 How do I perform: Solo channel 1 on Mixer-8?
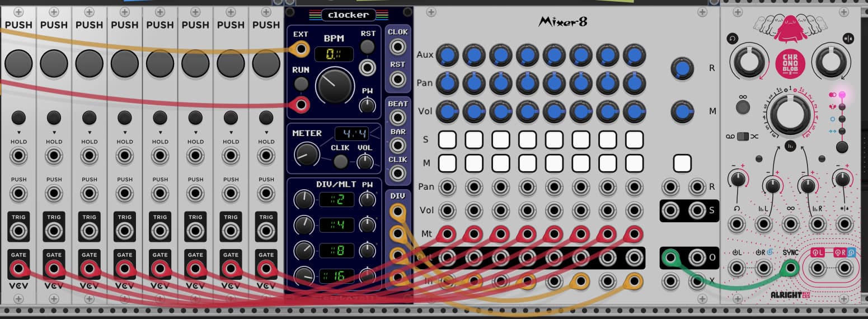tap(447, 139)
